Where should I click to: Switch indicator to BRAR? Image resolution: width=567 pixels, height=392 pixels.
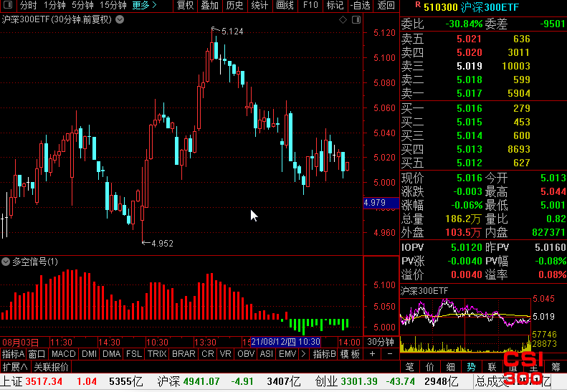(x=184, y=354)
